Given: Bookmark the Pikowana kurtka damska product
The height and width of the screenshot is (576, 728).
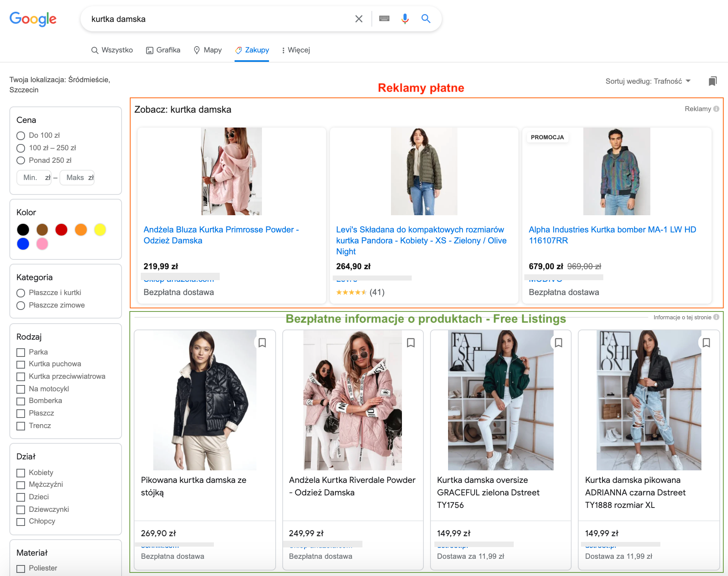Looking at the screenshot, I should (x=262, y=343).
